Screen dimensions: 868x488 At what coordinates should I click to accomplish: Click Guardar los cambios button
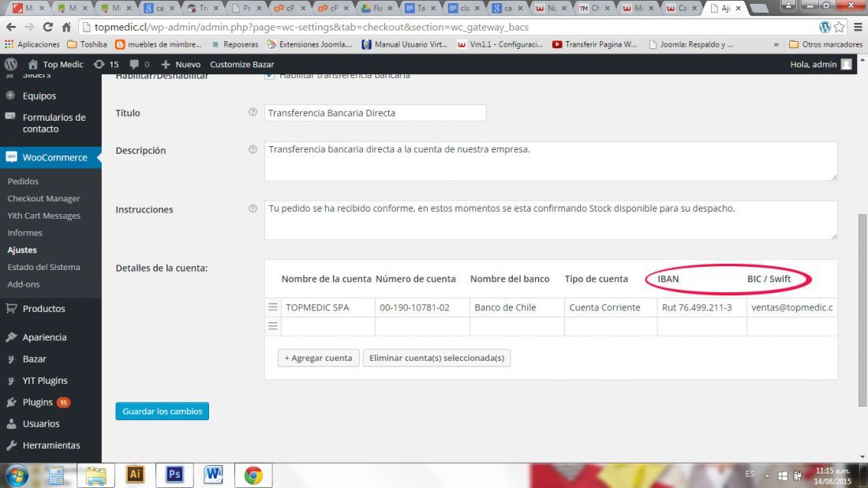pyautogui.click(x=163, y=411)
